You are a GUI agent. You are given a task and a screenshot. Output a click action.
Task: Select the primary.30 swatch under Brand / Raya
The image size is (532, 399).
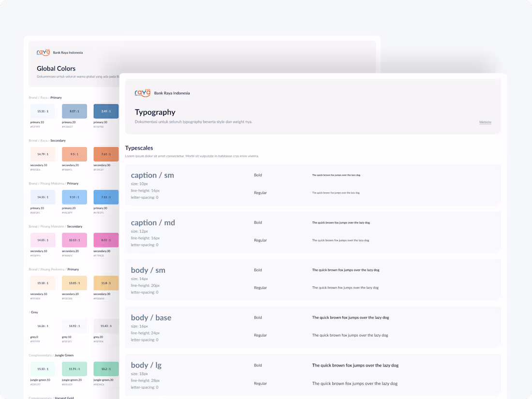point(105,111)
